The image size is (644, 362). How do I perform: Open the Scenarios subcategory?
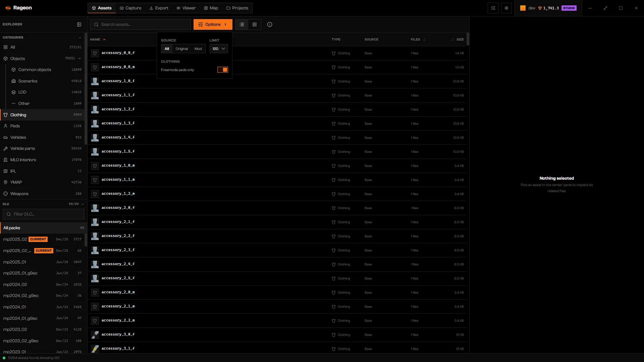coord(46,81)
